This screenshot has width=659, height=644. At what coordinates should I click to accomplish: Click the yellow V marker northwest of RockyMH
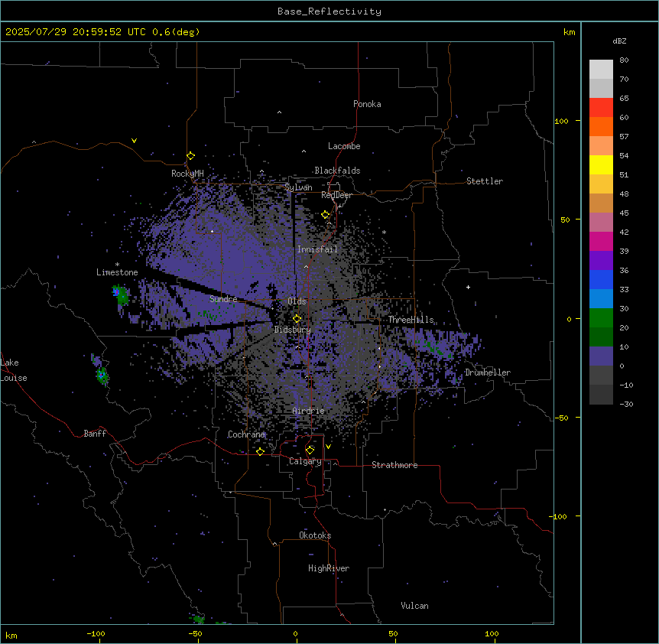coord(134,141)
